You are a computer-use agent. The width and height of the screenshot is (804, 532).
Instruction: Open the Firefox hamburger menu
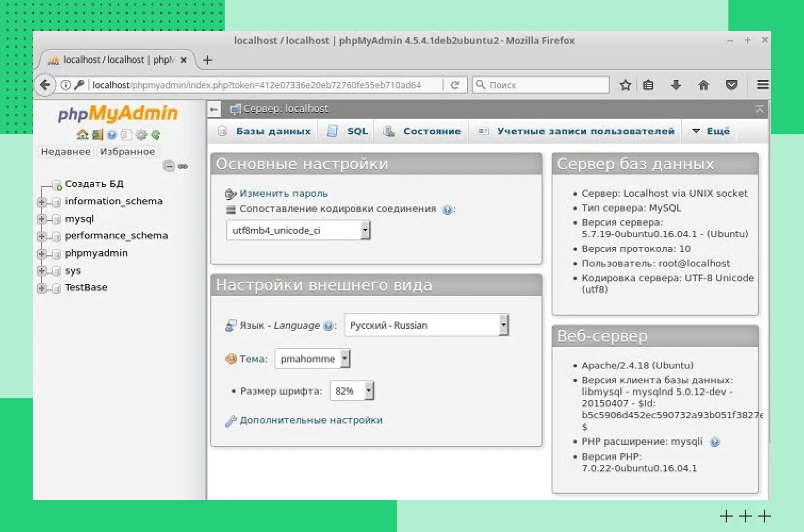[x=762, y=85]
